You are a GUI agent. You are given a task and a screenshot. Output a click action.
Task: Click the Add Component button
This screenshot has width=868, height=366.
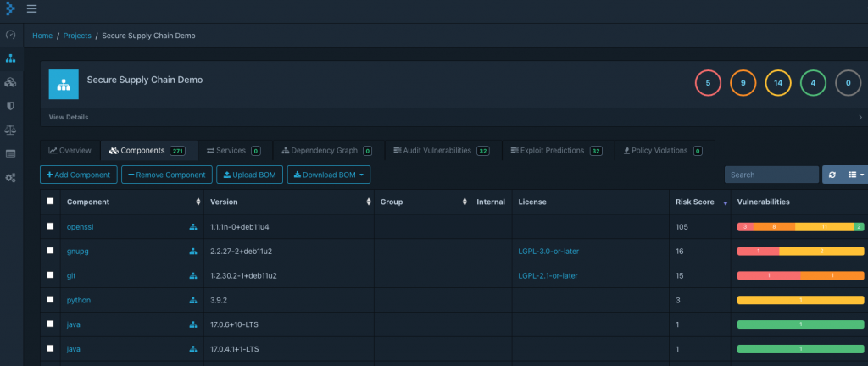point(79,175)
